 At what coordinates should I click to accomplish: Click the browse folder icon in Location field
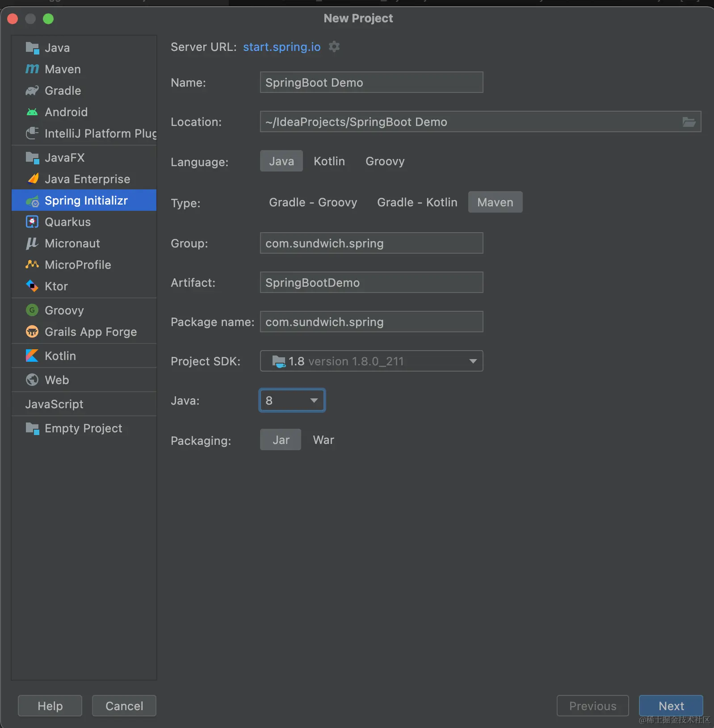pos(689,122)
